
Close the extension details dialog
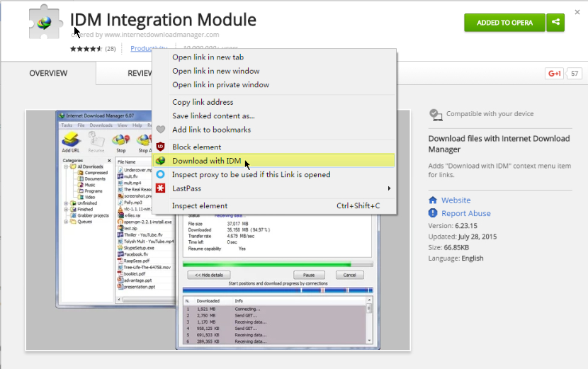[x=577, y=12]
